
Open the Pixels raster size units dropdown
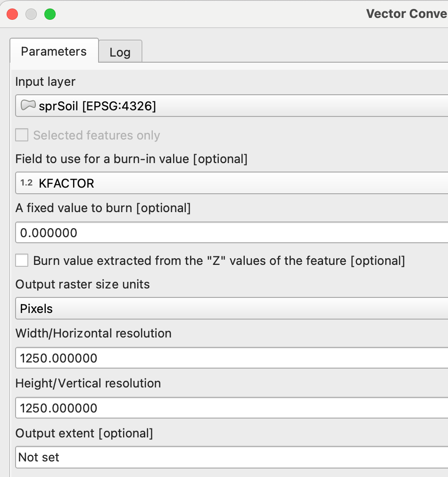231,309
